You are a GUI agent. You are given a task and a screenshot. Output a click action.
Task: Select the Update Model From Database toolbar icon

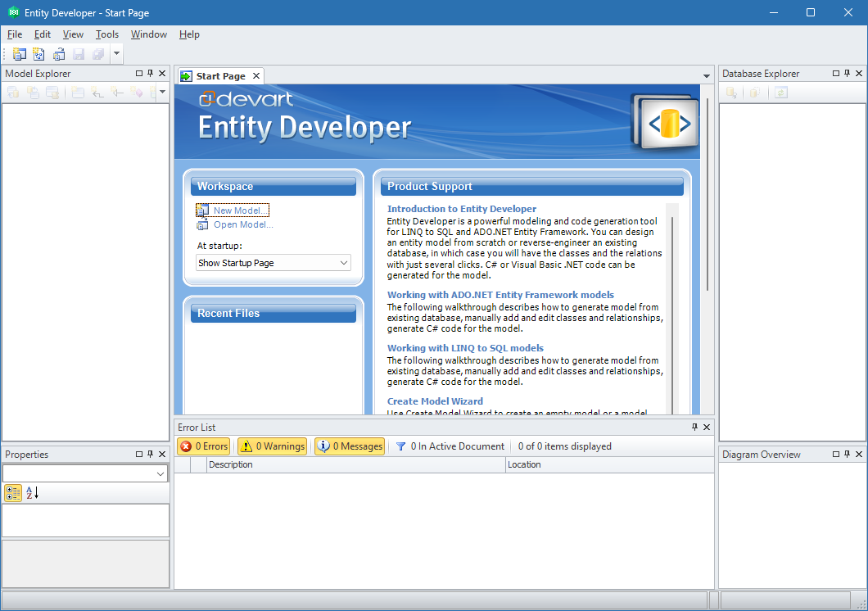click(58, 53)
